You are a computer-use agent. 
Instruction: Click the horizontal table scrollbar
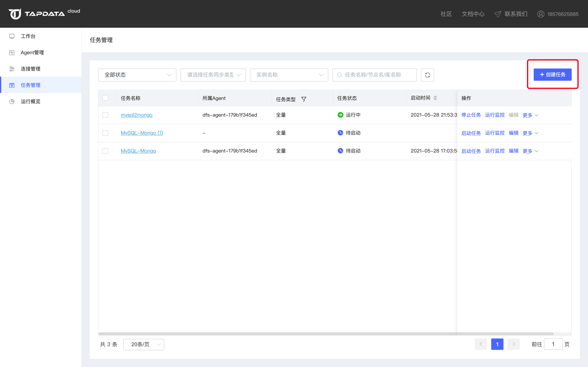326,334
